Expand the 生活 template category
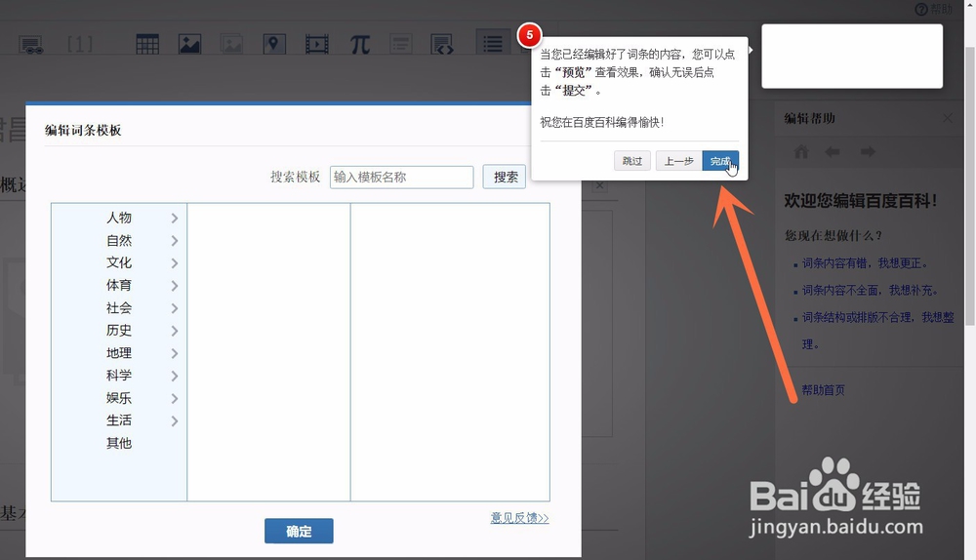Viewport: 976px width, 560px height. 119,420
